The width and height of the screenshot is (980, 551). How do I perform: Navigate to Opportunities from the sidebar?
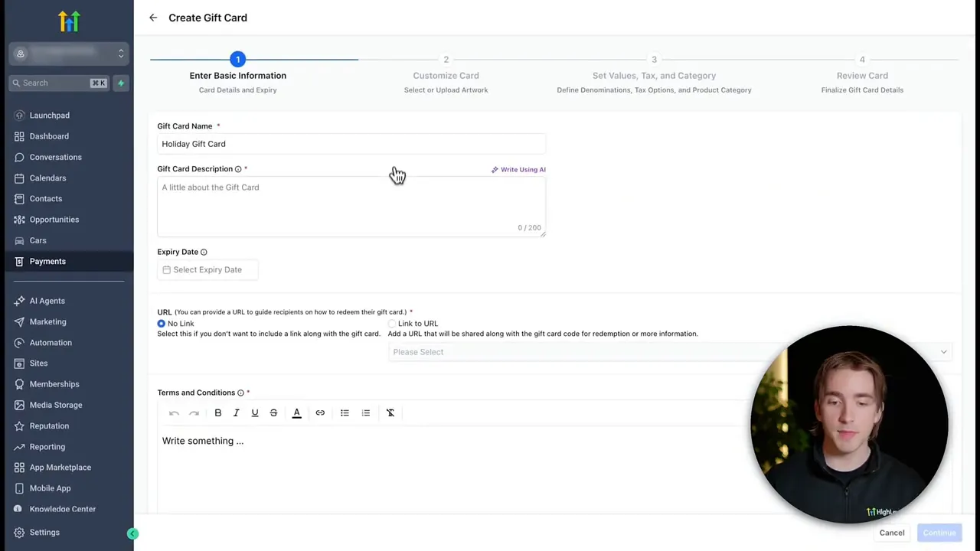point(54,220)
